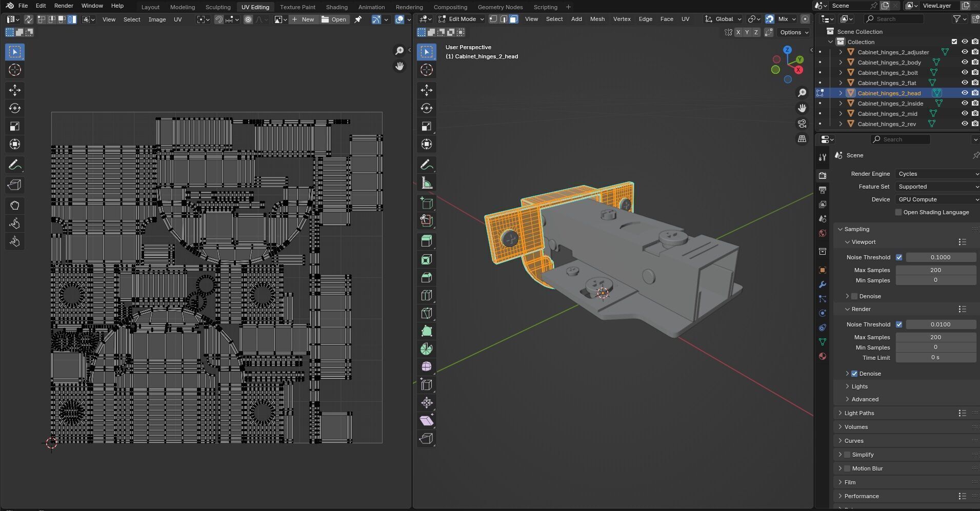This screenshot has height=511, width=980.
Task: Open the Global transform orientation dropdown
Action: tap(724, 19)
